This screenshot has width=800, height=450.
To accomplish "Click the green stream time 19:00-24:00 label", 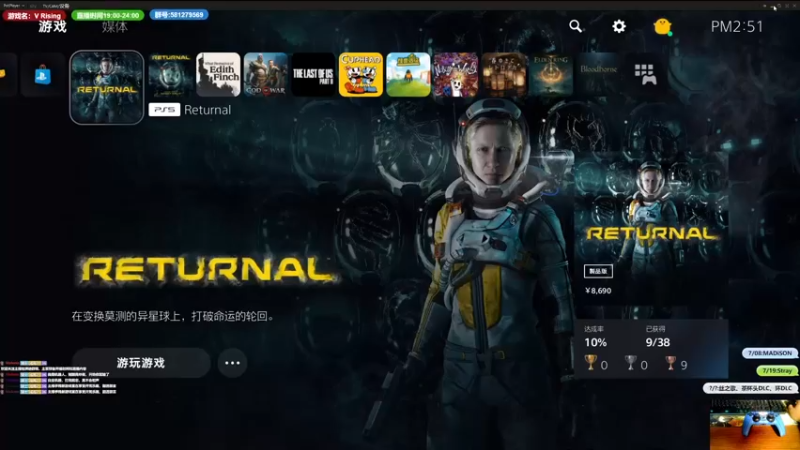I will [108, 15].
